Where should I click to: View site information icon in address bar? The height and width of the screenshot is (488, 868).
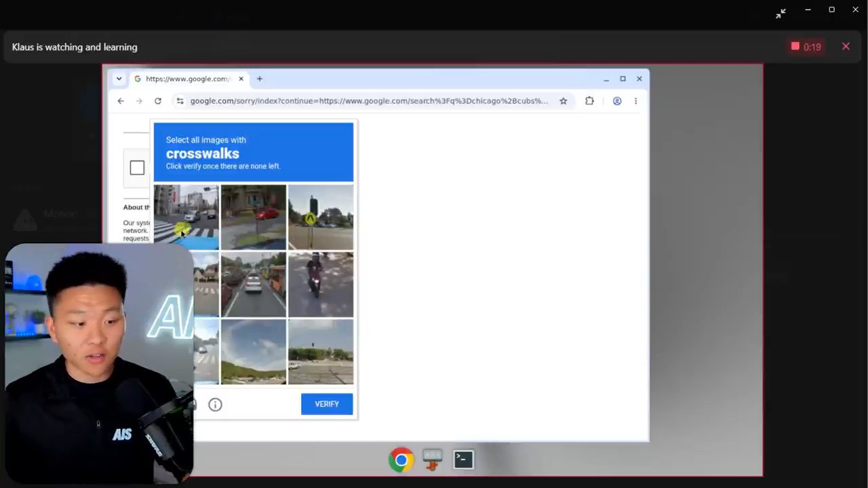click(180, 101)
